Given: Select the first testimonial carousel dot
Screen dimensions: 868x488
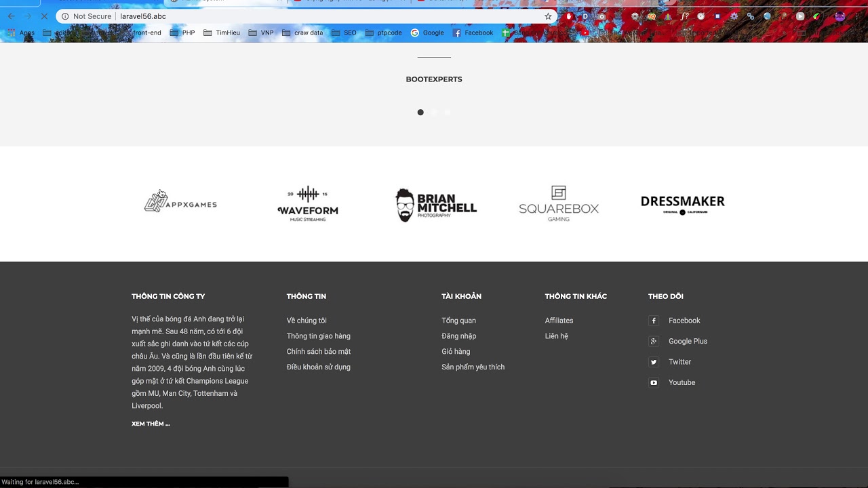Looking at the screenshot, I should 420,113.
